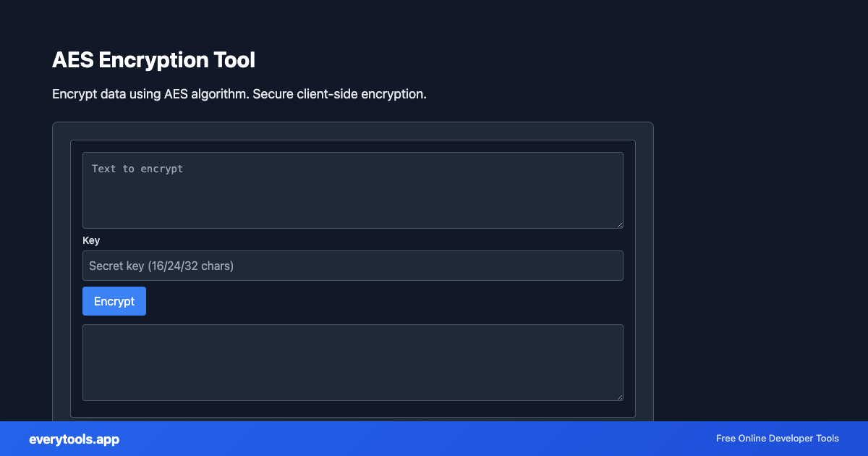
Task: Click below the Key input field
Action: coord(353,284)
